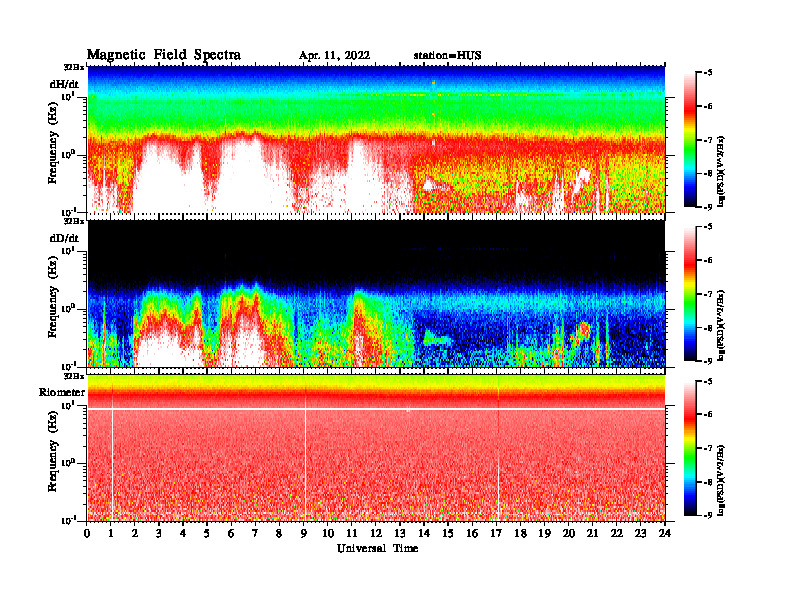
Task: Select the "Riometer" panel label
Action: point(62,392)
